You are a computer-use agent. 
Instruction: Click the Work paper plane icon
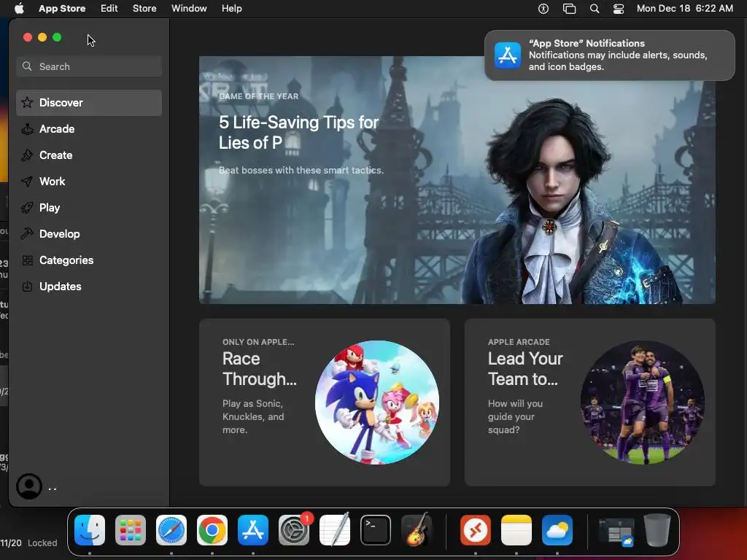click(x=27, y=182)
